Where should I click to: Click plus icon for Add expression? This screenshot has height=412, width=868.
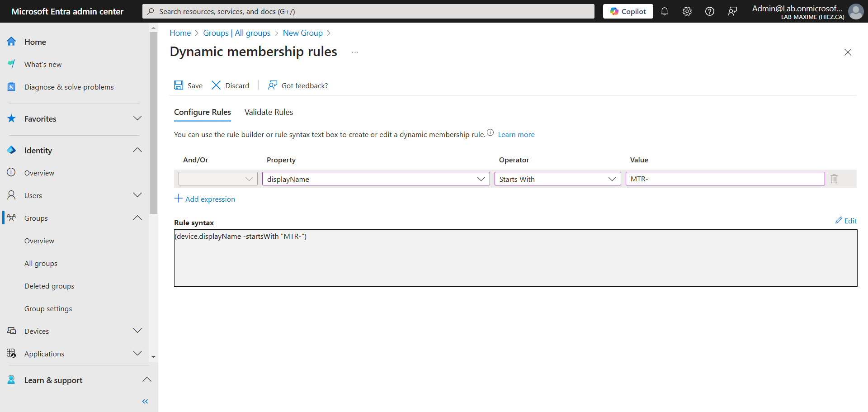[179, 199]
